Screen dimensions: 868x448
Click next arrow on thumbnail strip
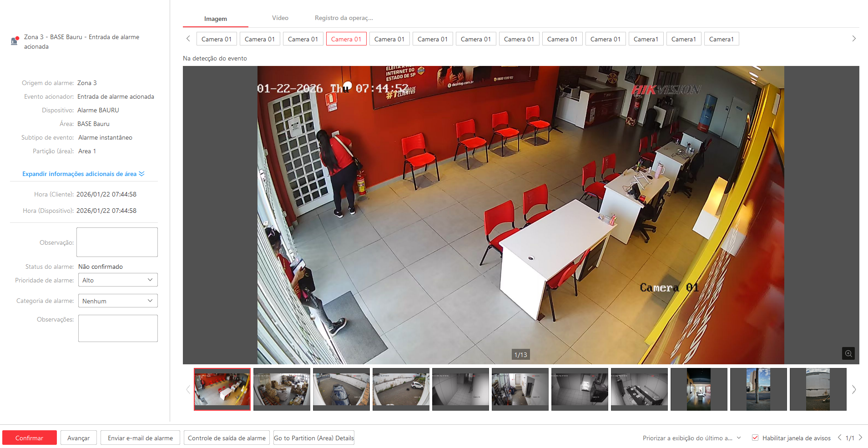[854, 389]
